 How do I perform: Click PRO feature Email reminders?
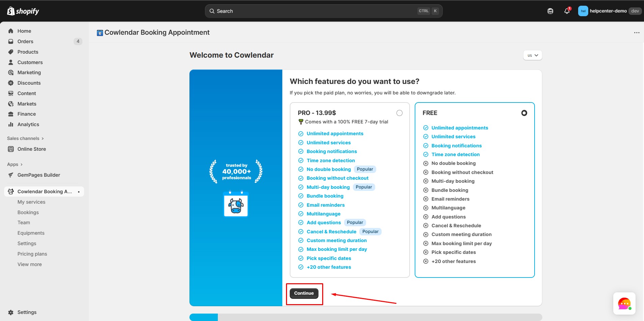pos(326,205)
